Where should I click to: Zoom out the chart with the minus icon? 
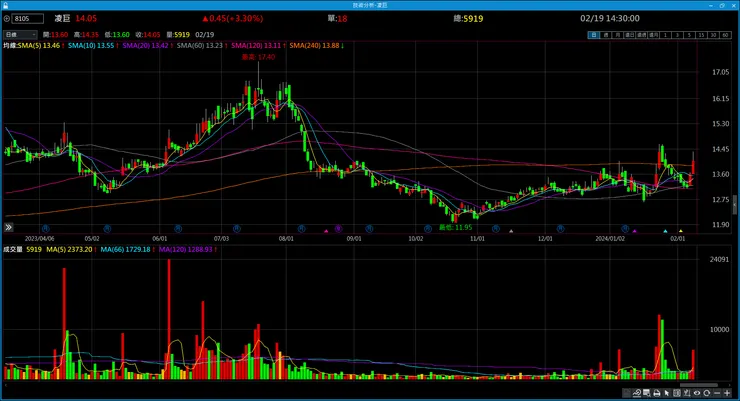click(x=717, y=393)
